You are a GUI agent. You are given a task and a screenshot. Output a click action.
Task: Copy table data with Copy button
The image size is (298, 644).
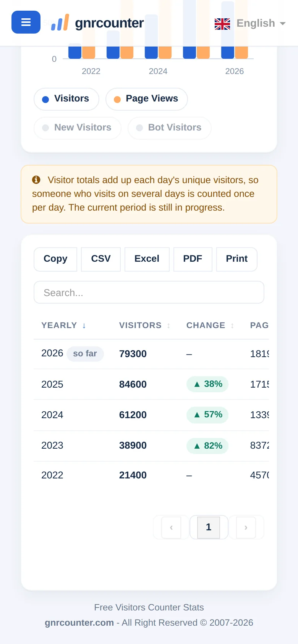(x=55, y=259)
